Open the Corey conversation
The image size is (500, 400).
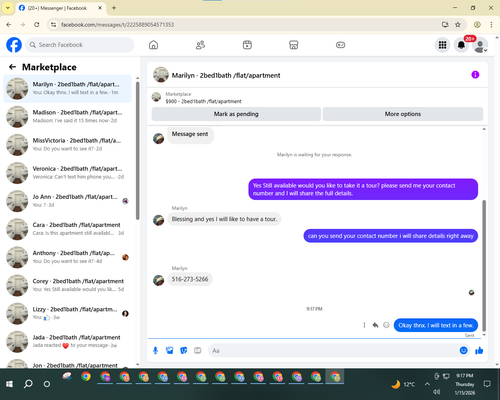coord(67,285)
